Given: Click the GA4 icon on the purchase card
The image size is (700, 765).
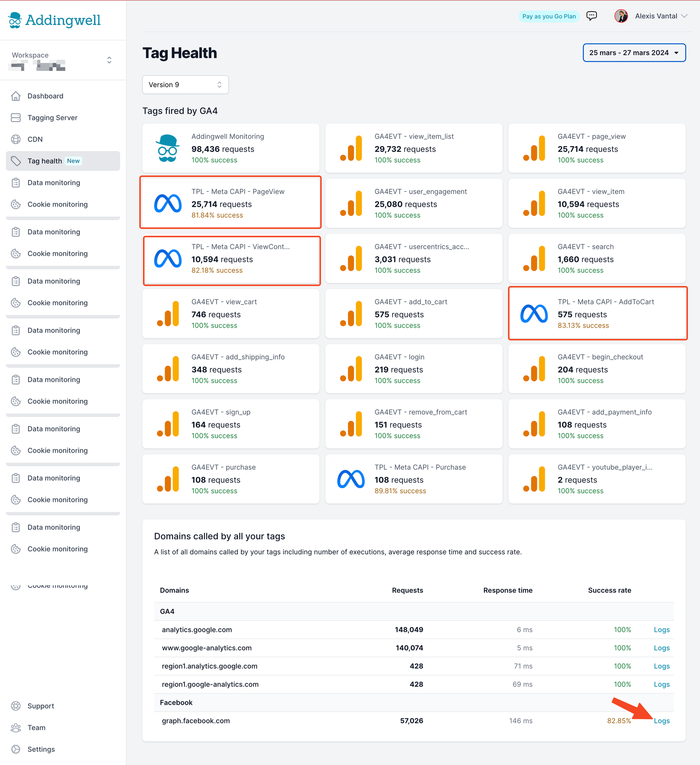Looking at the screenshot, I should (x=168, y=479).
